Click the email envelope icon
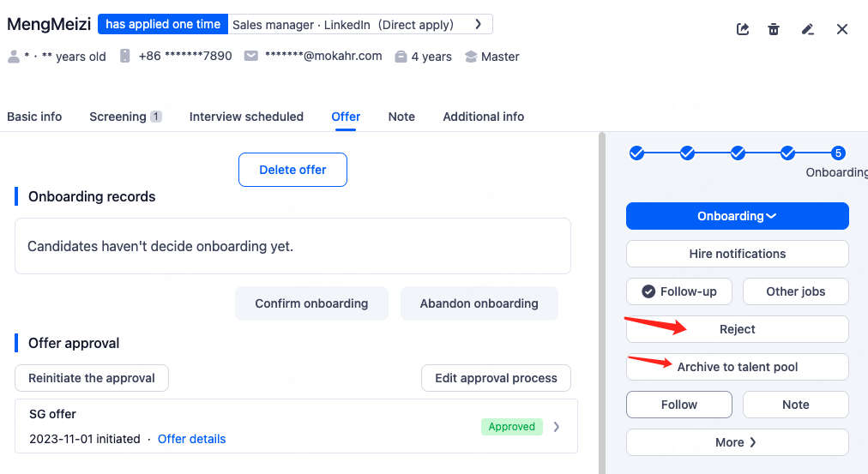 pos(251,57)
